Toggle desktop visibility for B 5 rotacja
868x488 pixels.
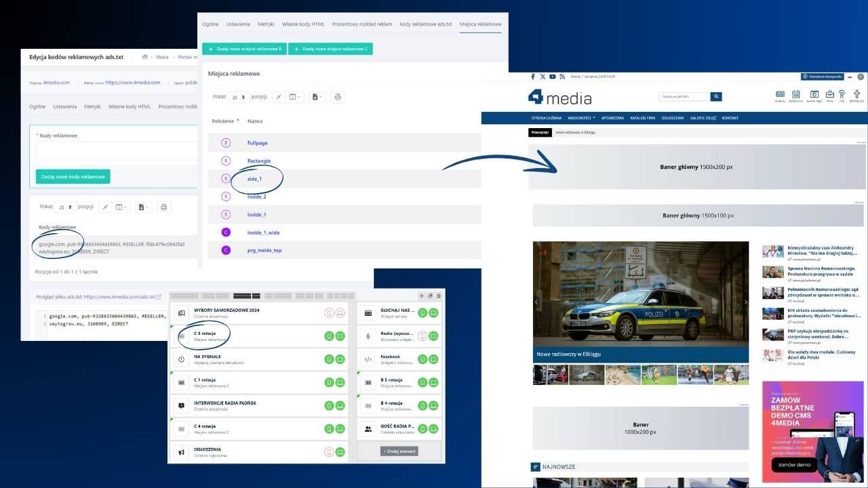(433, 382)
